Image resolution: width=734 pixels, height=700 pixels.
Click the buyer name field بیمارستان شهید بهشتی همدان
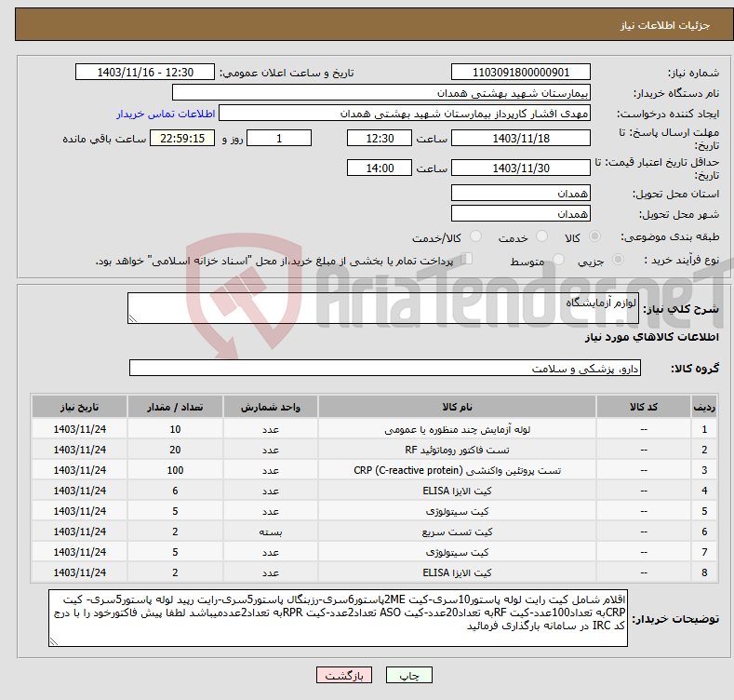381,93
